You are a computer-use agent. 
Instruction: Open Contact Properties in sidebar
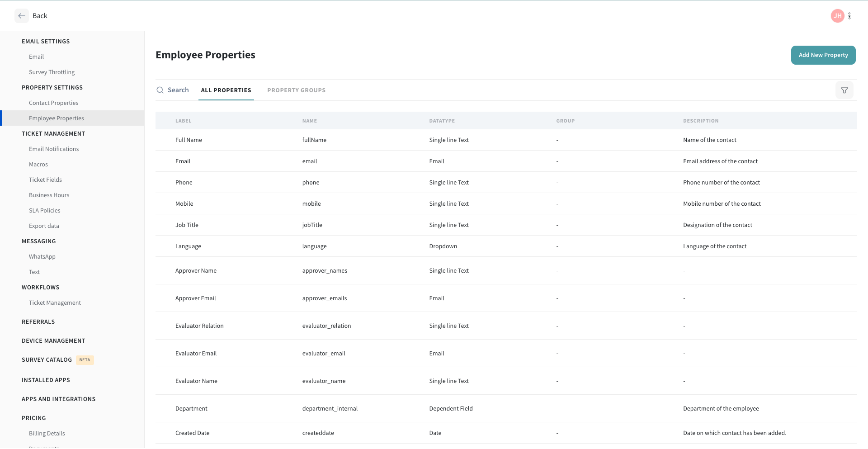pyautogui.click(x=53, y=103)
